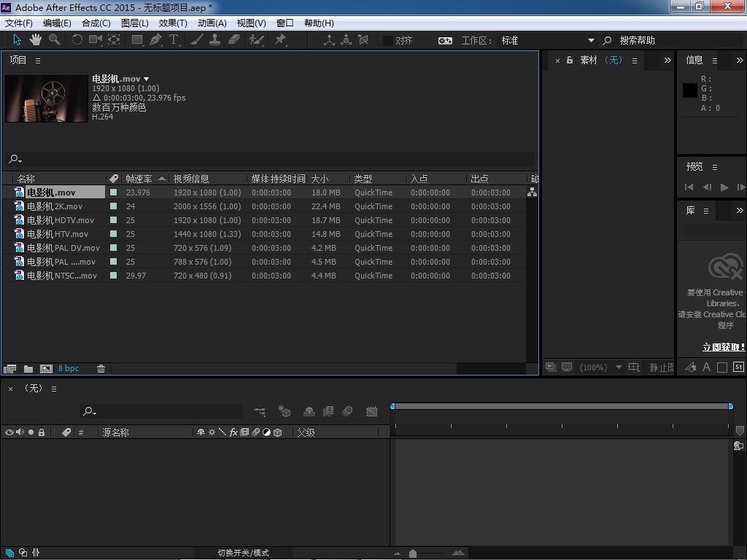Toggle hide shy layers switch

click(309, 411)
